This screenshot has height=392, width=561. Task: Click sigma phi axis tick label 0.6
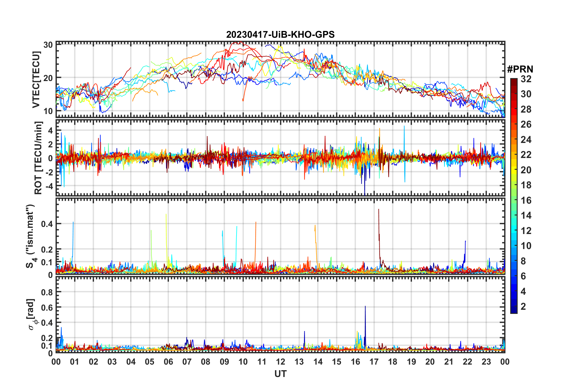pos(47,308)
